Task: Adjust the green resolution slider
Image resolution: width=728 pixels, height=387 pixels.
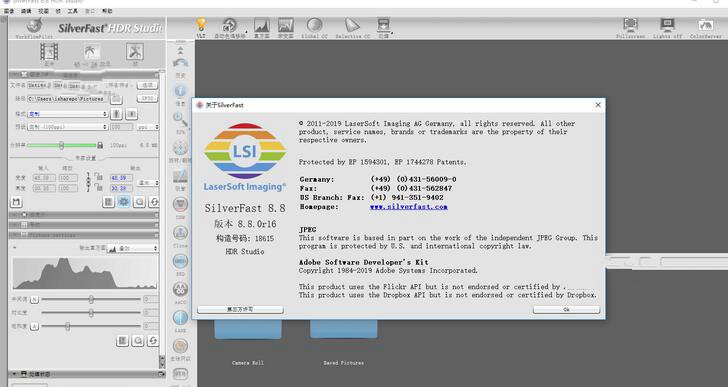Action: point(62,145)
